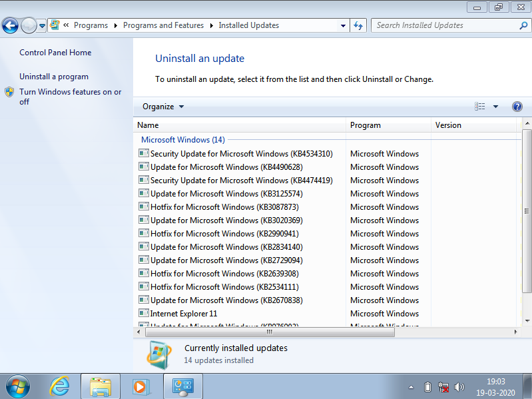Expand the arrow after Programs breadcrumb
This screenshot has height=399, width=532.
(x=116, y=26)
